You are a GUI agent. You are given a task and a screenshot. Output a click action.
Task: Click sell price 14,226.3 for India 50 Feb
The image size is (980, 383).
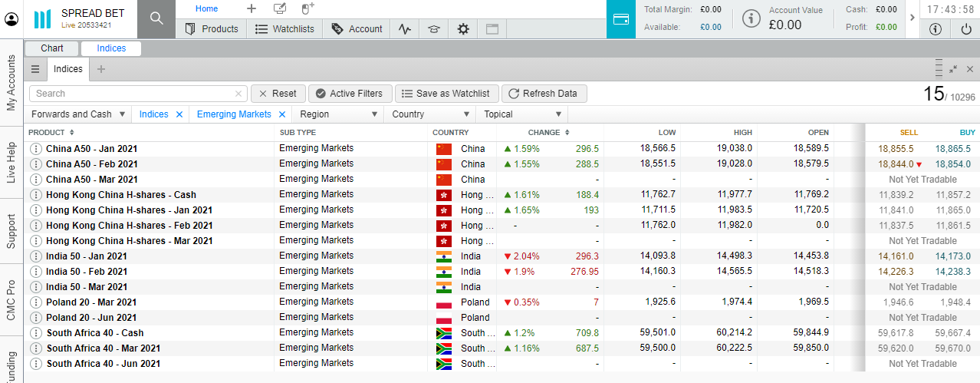click(x=896, y=272)
